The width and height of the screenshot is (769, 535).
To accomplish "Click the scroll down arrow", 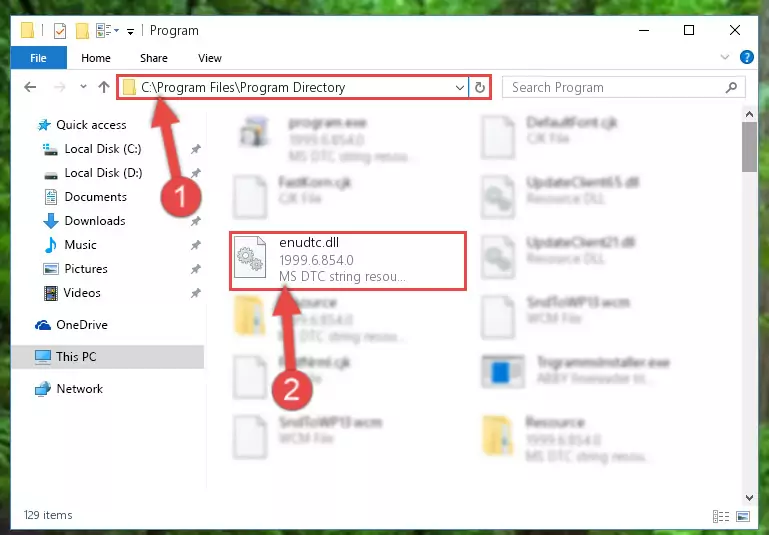I will tap(749, 498).
